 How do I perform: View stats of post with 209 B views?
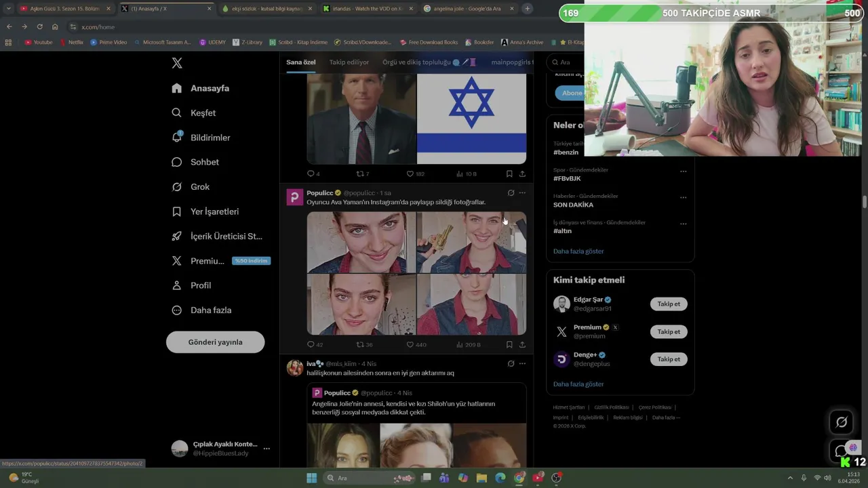468,345
